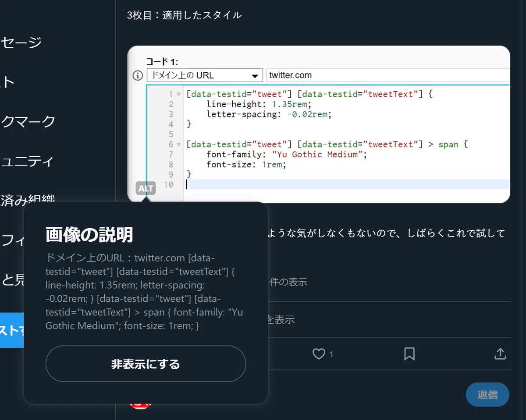Viewport: 526px width, 420px height.
Task: Bookmark the tweet with bookmark icon
Action: pos(409,354)
